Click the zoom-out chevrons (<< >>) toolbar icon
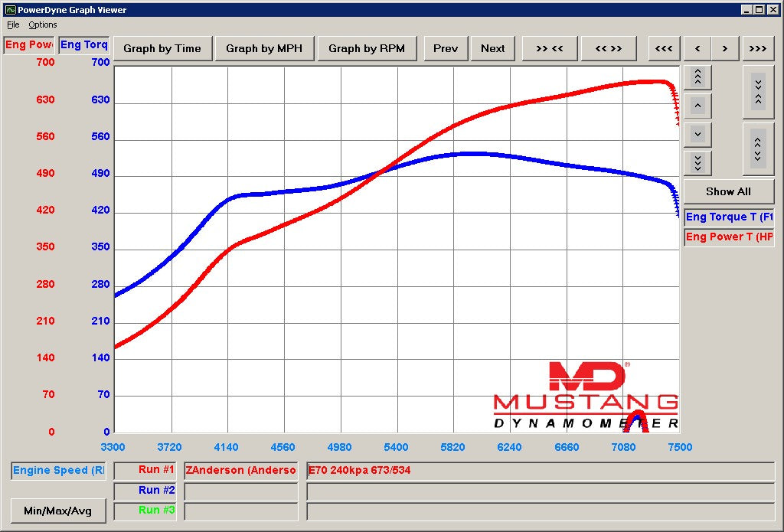Viewport: 784px width, 532px height. pos(609,48)
